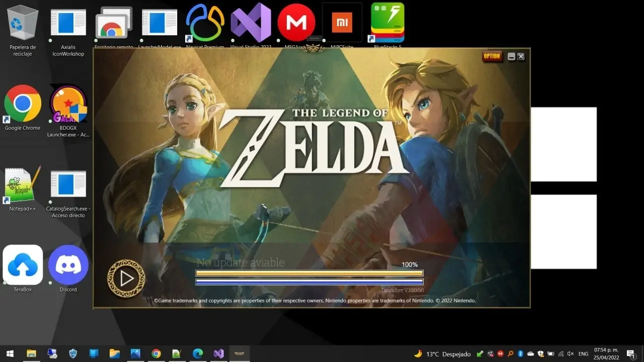
Task: Click the muted volume icon in the tray
Action: (x=571, y=354)
